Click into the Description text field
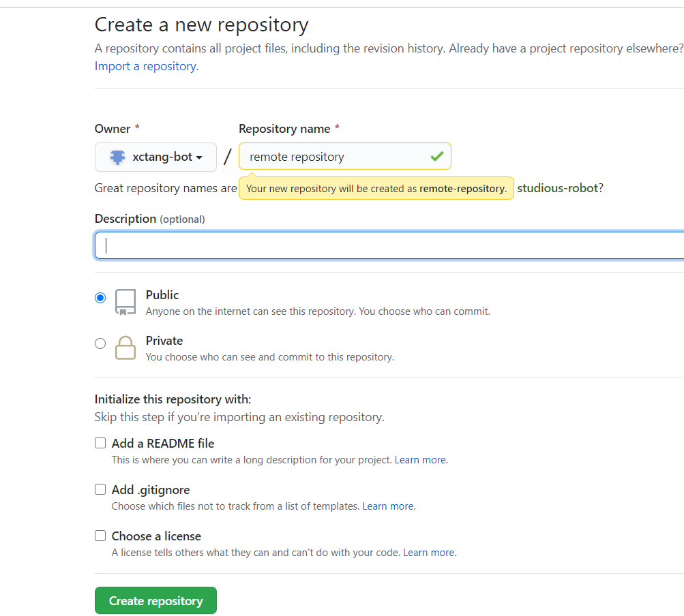 click(x=389, y=245)
